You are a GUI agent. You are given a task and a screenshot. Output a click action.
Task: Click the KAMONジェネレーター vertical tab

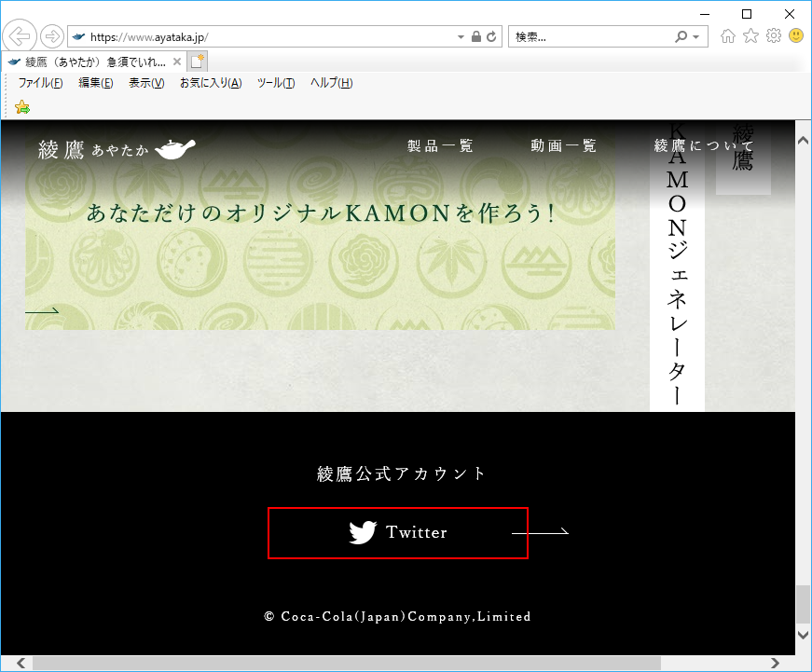coord(677,267)
